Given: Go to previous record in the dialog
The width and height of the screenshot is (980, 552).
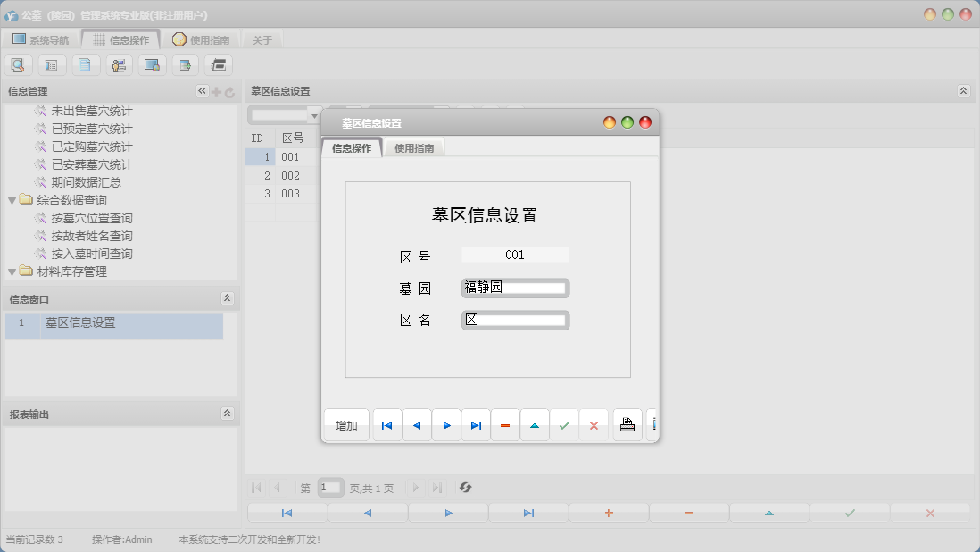Looking at the screenshot, I should 416,426.
